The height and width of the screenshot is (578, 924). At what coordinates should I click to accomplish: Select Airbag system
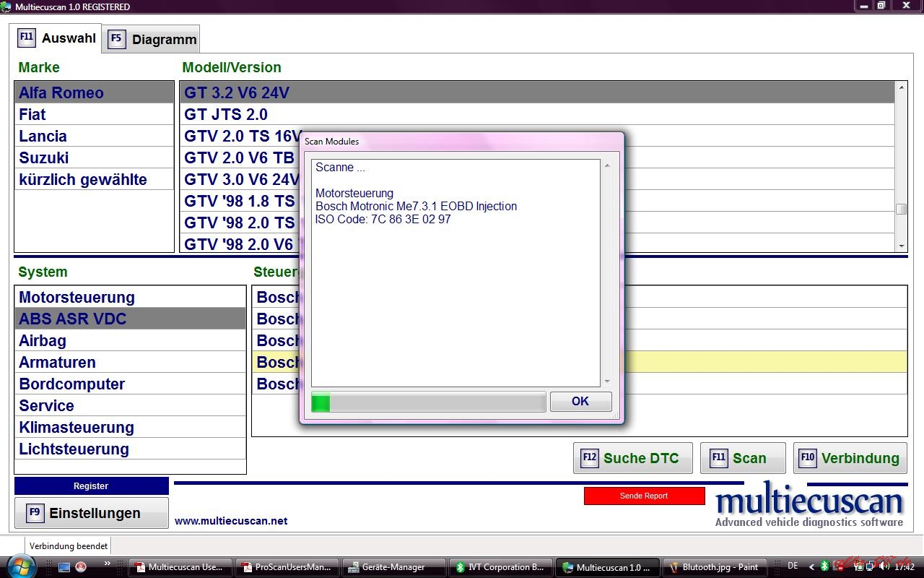pyautogui.click(x=130, y=340)
